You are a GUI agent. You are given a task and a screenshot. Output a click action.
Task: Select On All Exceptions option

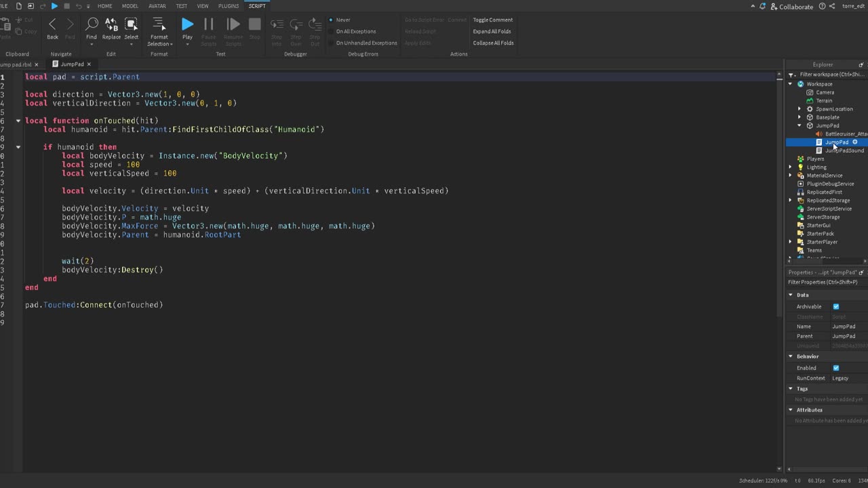pyautogui.click(x=352, y=31)
